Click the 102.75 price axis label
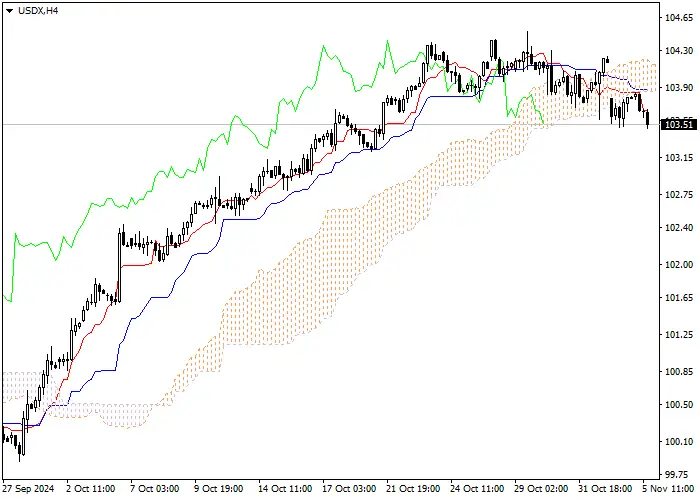This screenshot has height=500, width=700. (x=679, y=195)
